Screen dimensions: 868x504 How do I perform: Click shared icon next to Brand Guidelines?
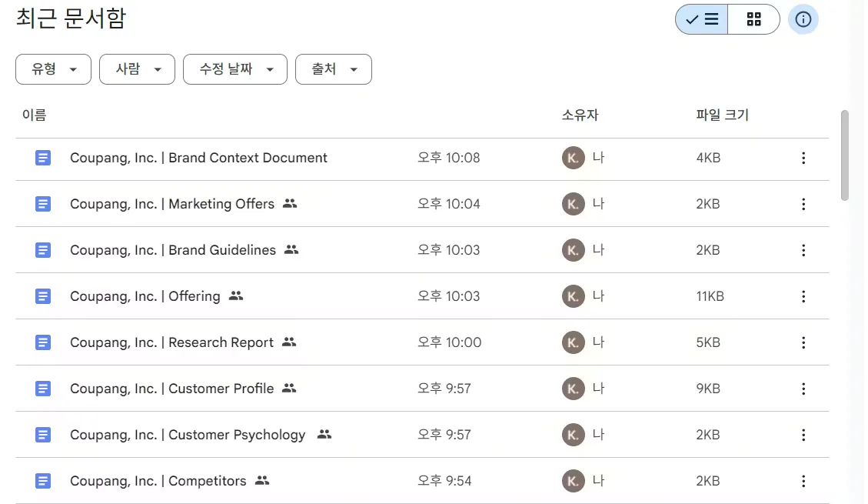click(x=291, y=250)
